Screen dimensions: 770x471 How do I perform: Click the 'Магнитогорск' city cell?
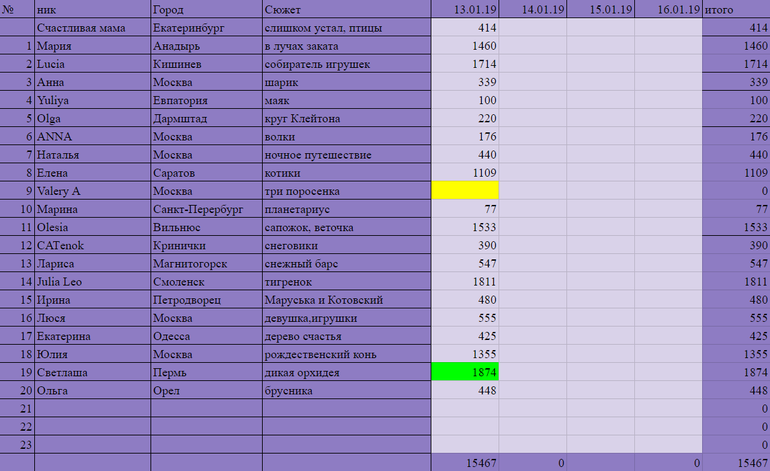[x=206, y=264]
